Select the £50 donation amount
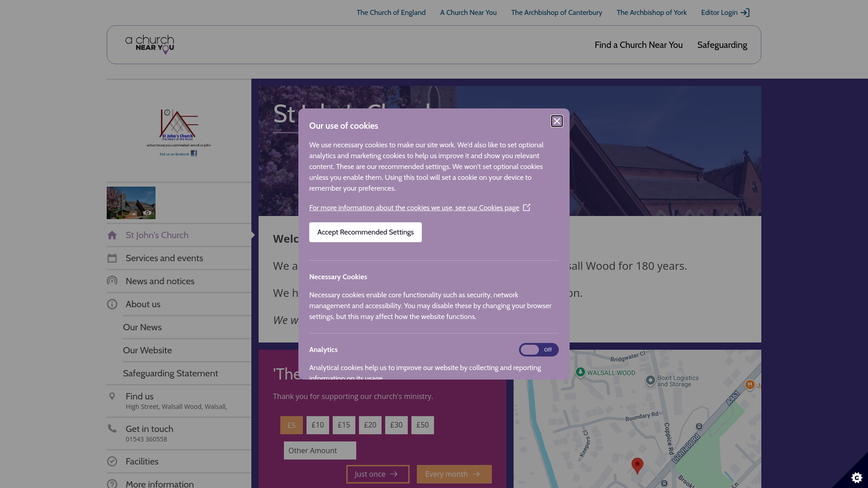The height and width of the screenshot is (488, 868). [x=423, y=425]
